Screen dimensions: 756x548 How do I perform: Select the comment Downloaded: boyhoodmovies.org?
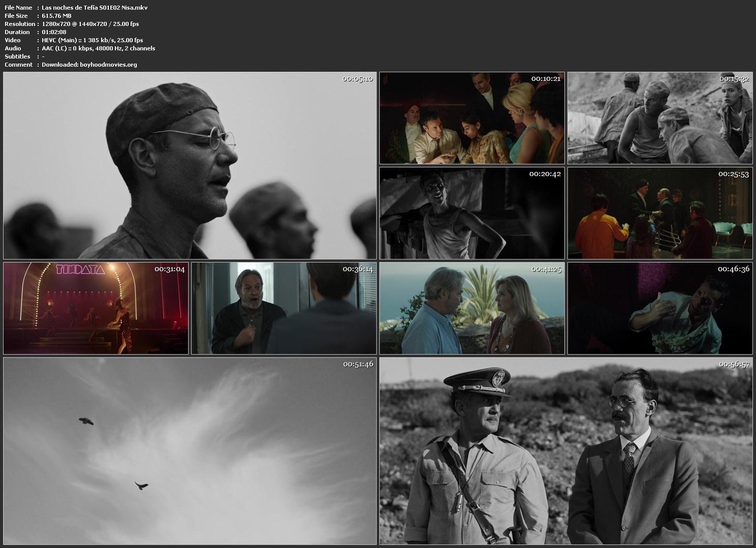coord(89,65)
